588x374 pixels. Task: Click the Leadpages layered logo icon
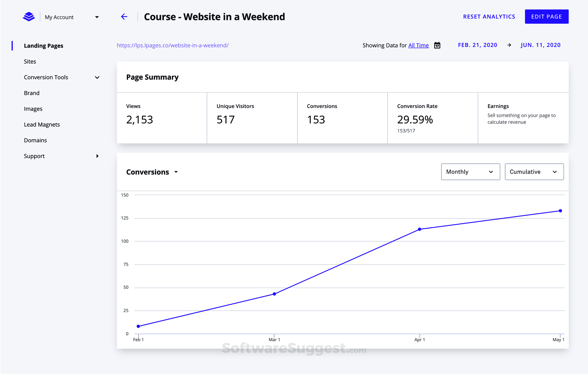[29, 17]
